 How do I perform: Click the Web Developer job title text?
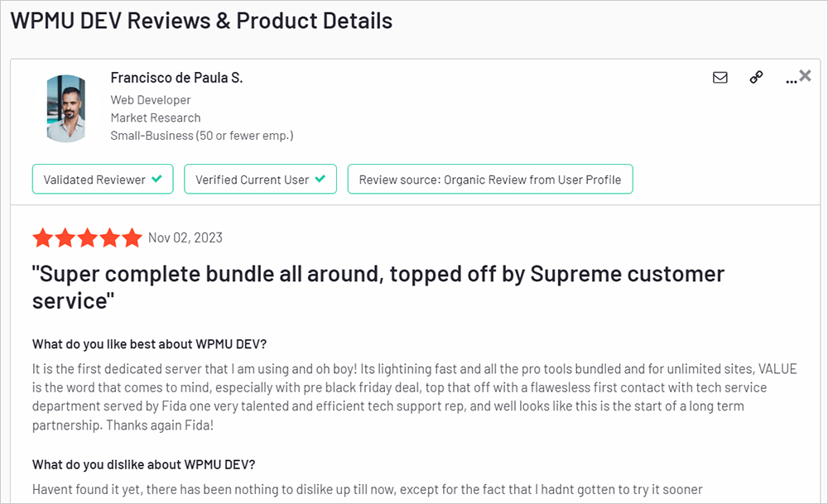point(151,99)
